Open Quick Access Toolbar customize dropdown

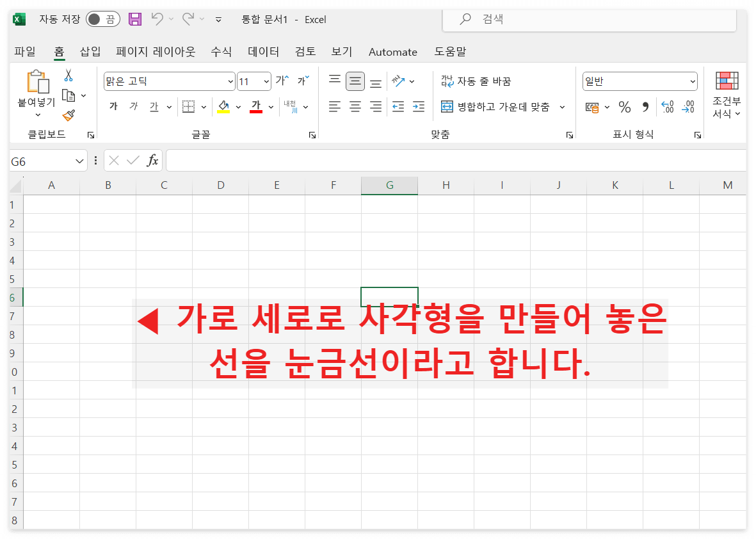(218, 20)
